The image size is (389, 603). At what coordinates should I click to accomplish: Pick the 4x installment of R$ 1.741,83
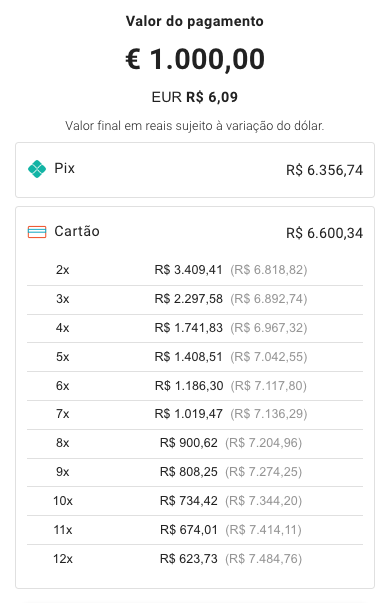click(x=195, y=328)
